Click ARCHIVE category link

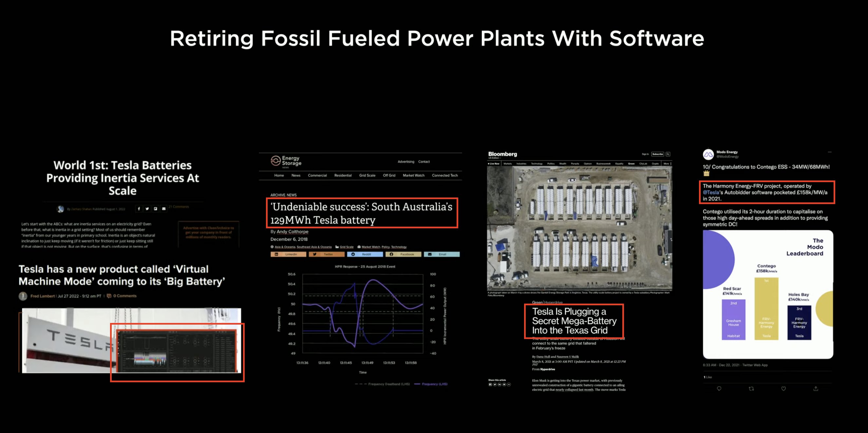pyautogui.click(x=278, y=195)
